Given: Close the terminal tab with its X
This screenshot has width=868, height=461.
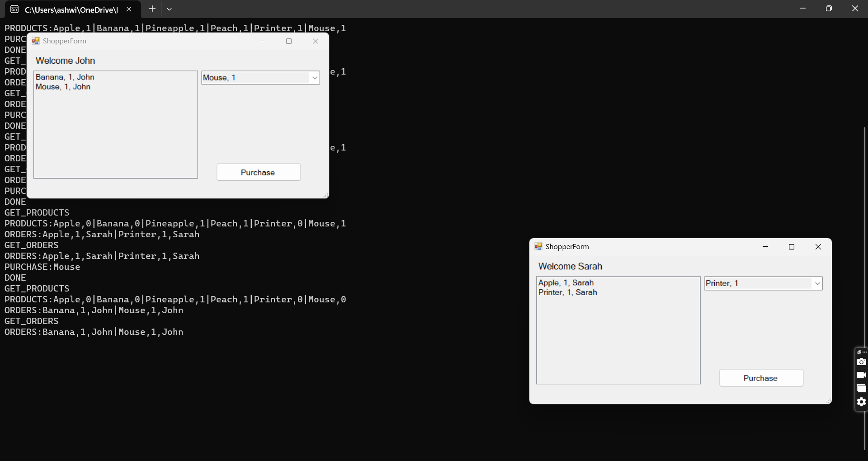Looking at the screenshot, I should coord(129,9).
